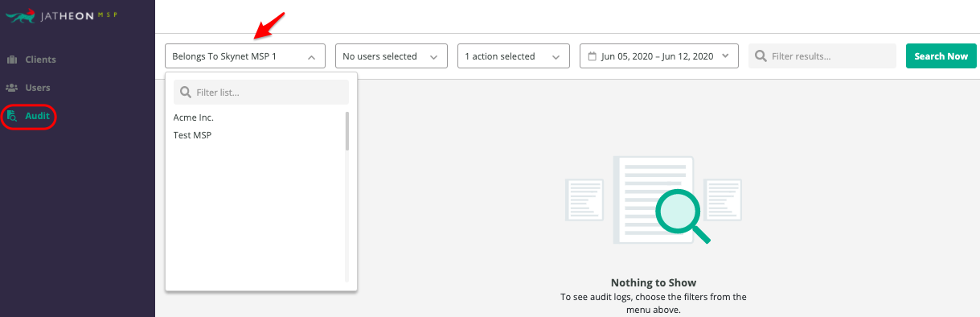Click the Search Now button
The image size is (980, 317).
click(941, 56)
